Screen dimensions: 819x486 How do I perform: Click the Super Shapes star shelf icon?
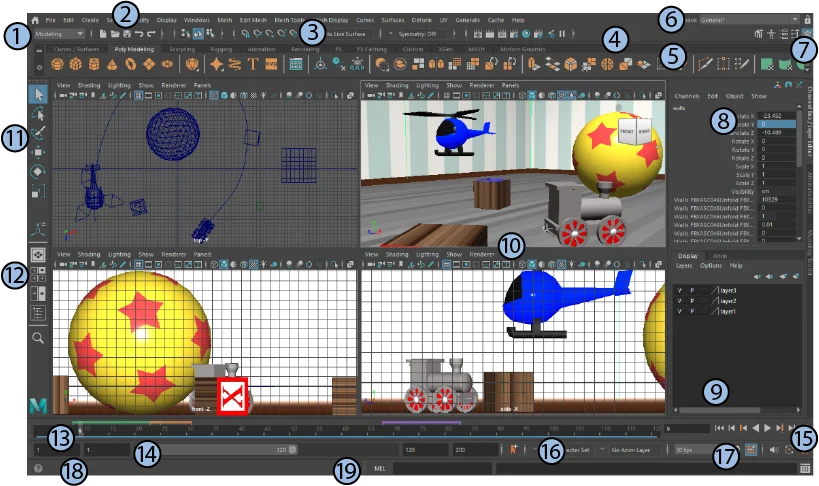[x=216, y=64]
